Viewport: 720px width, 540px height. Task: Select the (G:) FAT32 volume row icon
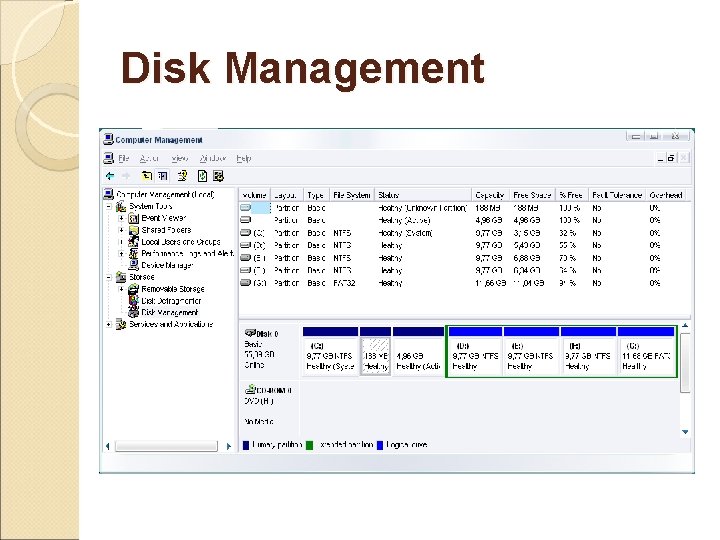[246, 283]
